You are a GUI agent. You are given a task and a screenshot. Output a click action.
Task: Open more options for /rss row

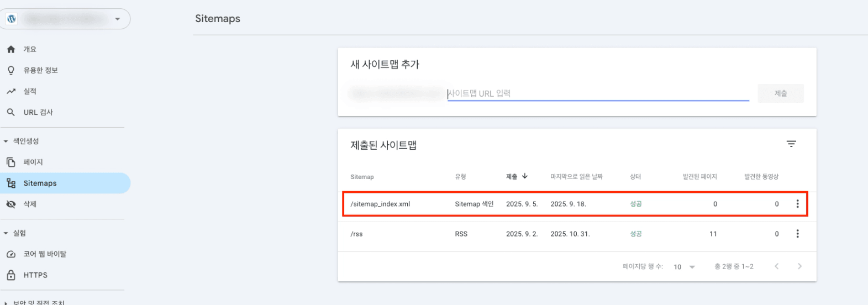point(797,234)
